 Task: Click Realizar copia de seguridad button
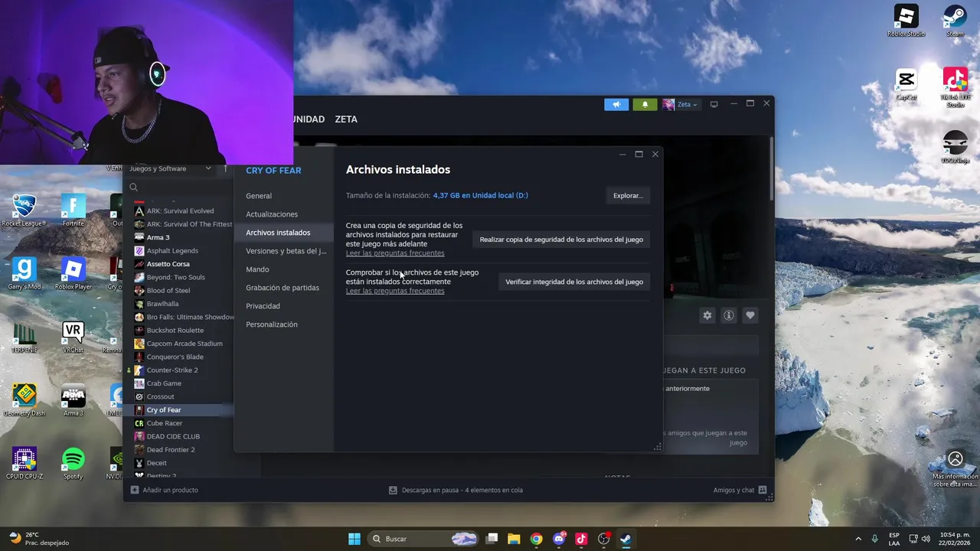[561, 240]
